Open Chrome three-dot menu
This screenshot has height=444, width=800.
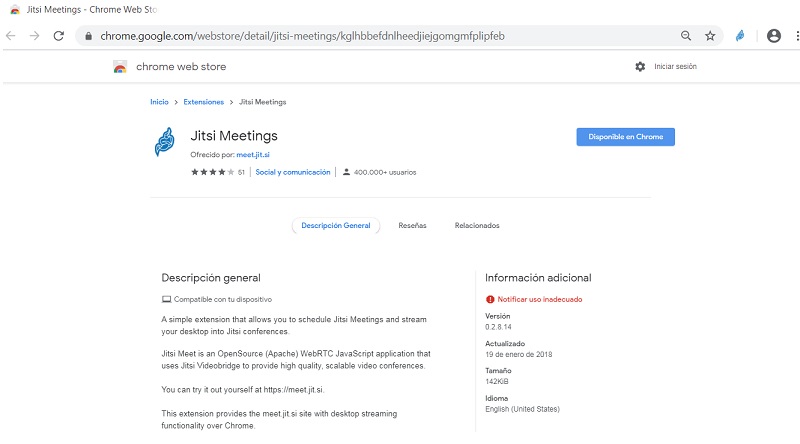793,35
